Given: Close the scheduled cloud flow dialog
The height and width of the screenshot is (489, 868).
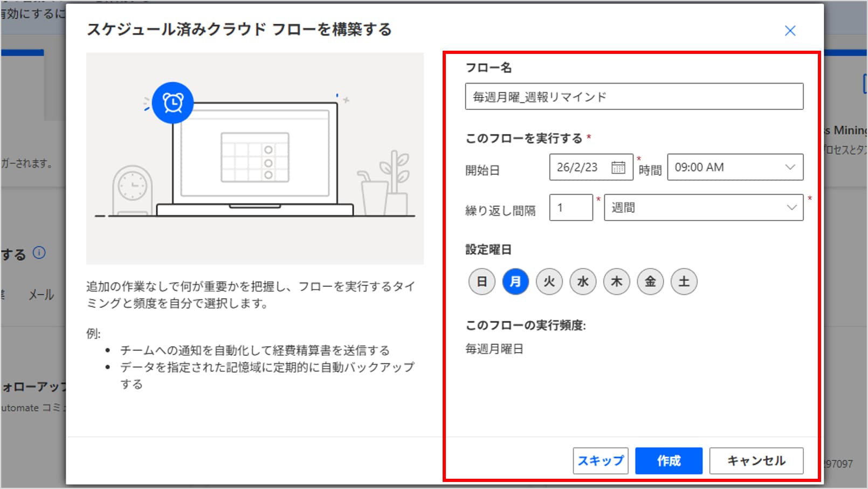Looking at the screenshot, I should [x=790, y=31].
